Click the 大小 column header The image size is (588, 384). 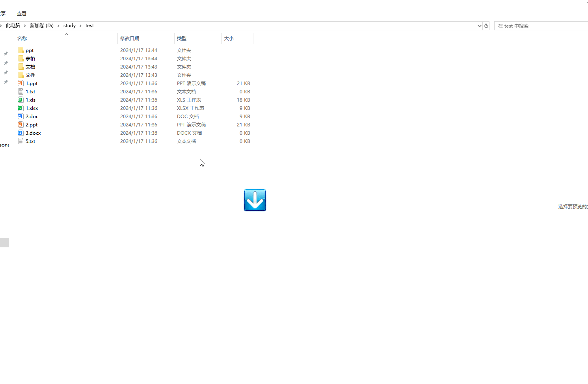pyautogui.click(x=229, y=39)
